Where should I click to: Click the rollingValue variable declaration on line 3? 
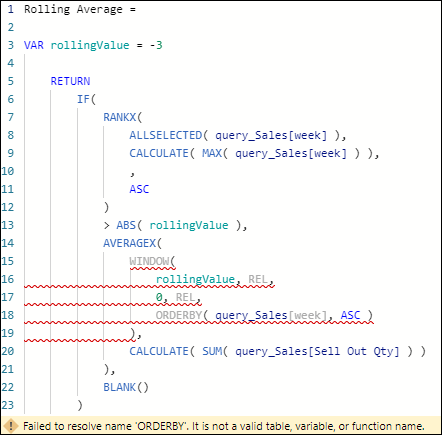point(90,45)
